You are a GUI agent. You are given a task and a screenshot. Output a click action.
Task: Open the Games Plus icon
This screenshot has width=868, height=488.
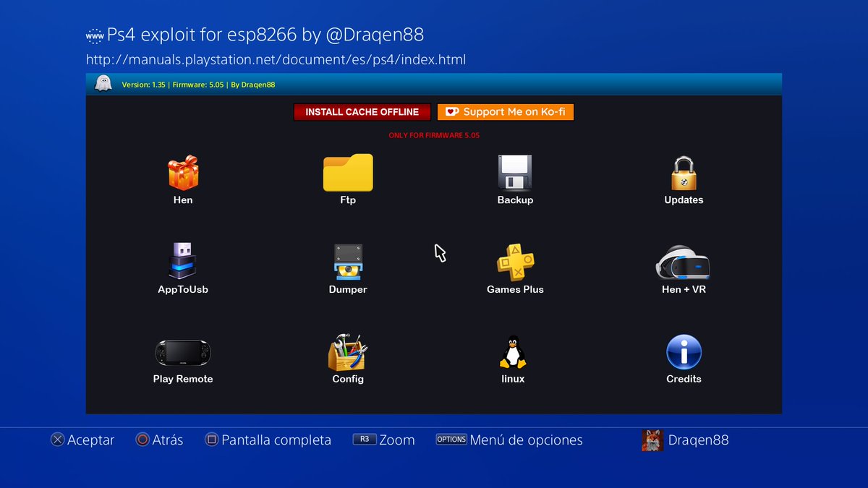coord(515,262)
